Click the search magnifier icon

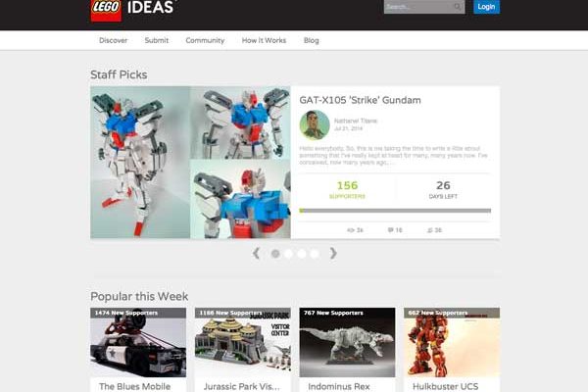[458, 7]
